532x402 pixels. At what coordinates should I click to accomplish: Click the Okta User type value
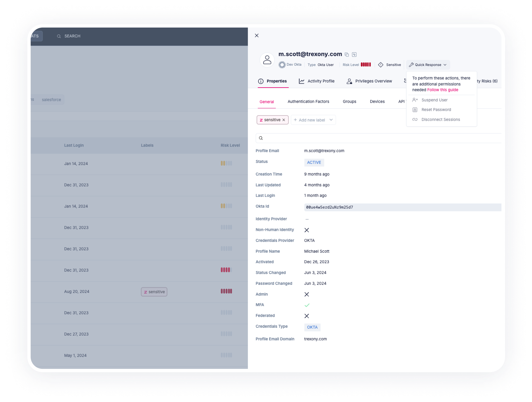[x=325, y=65]
